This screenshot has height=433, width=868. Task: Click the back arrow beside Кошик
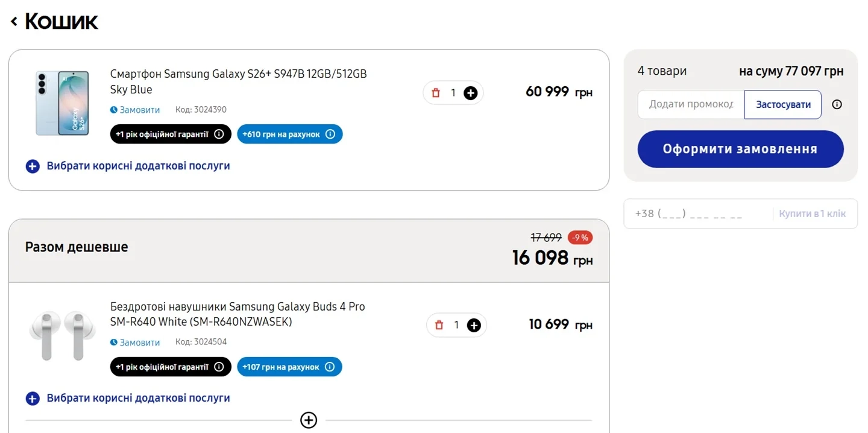[14, 22]
